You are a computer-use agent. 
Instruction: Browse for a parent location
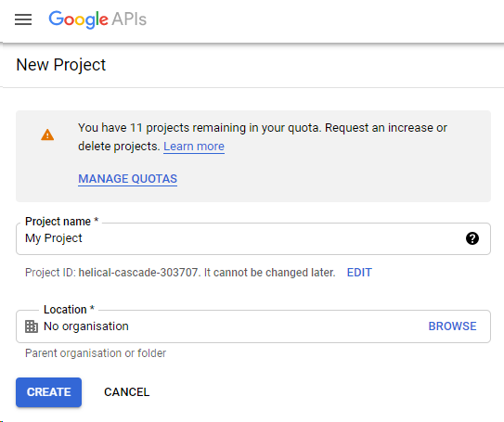[x=452, y=326]
